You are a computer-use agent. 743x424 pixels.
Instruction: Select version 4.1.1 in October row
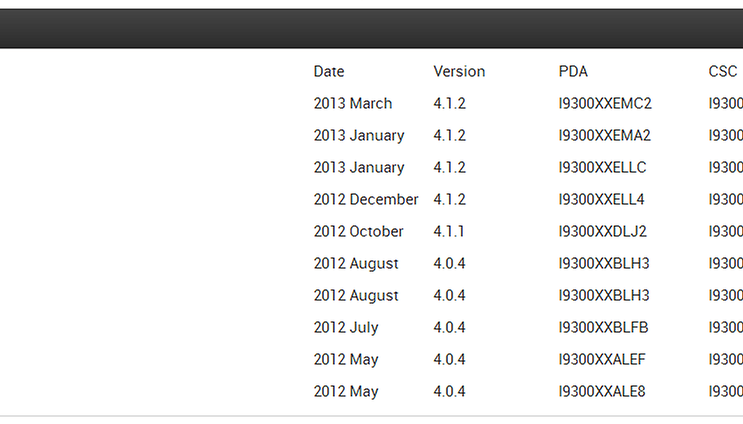click(449, 231)
